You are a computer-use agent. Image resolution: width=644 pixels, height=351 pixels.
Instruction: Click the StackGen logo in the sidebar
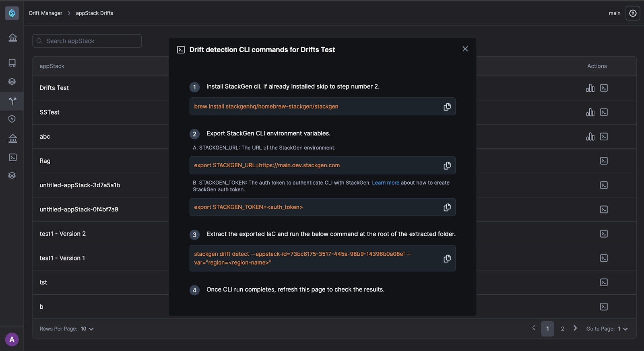coord(12,13)
